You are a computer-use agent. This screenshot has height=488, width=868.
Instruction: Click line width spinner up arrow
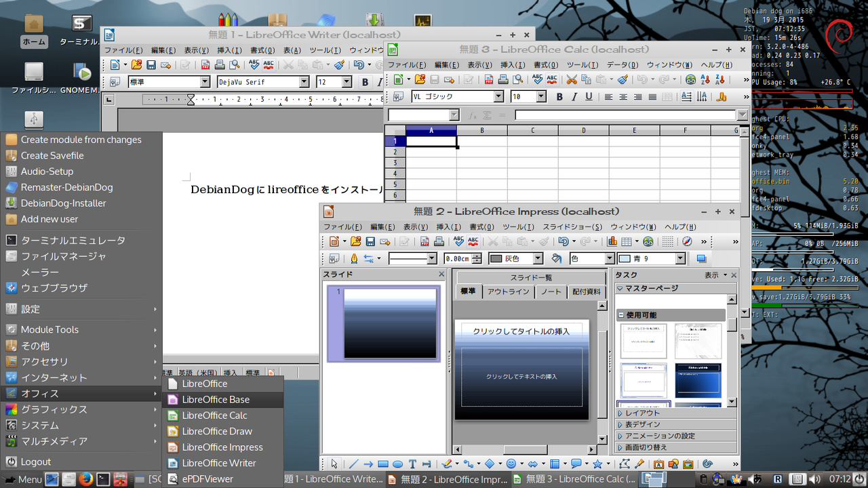click(478, 256)
